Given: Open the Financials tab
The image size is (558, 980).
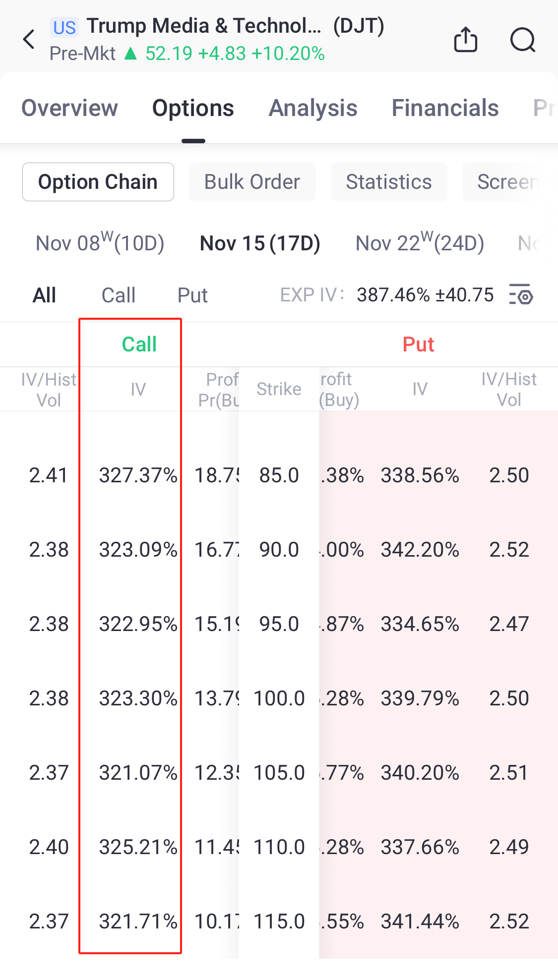Looking at the screenshot, I should (445, 108).
